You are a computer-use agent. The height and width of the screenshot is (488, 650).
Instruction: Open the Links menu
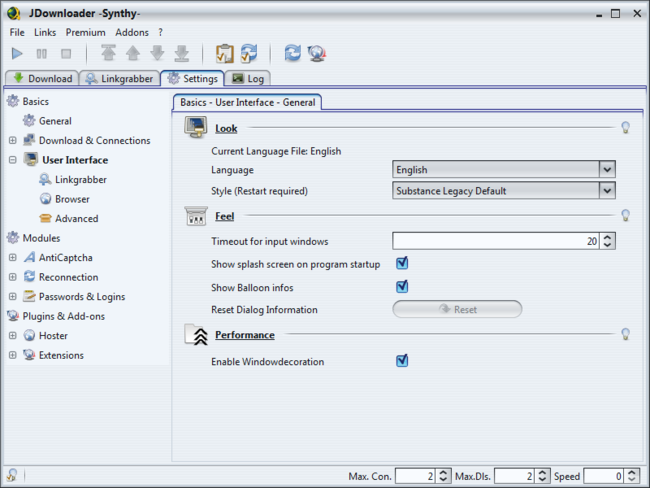click(x=45, y=32)
